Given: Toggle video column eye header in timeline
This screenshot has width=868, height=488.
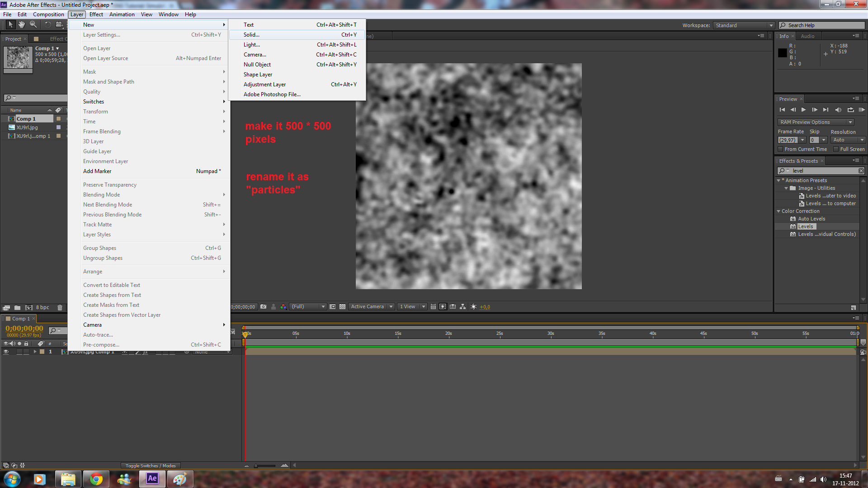Looking at the screenshot, I should pyautogui.click(x=6, y=343).
